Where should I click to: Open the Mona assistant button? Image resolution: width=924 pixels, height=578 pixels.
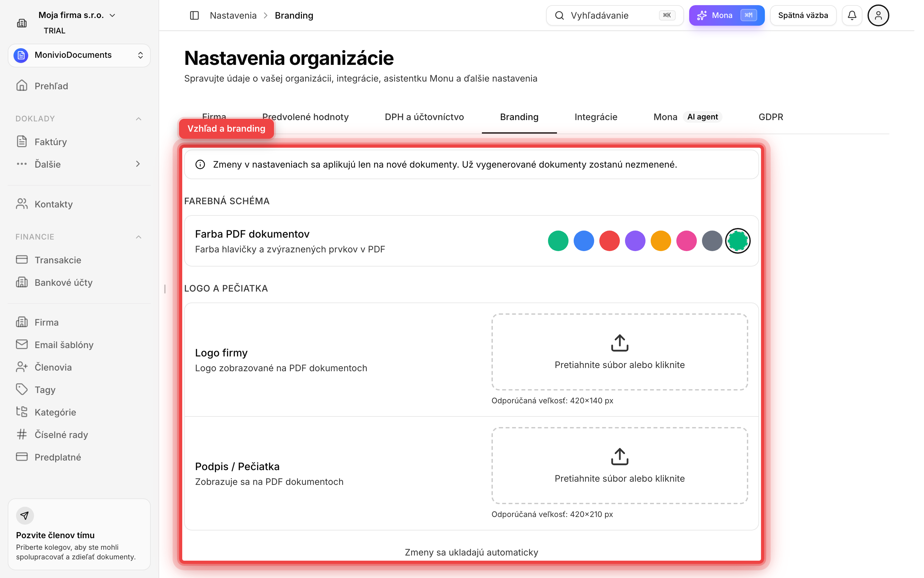tap(727, 15)
